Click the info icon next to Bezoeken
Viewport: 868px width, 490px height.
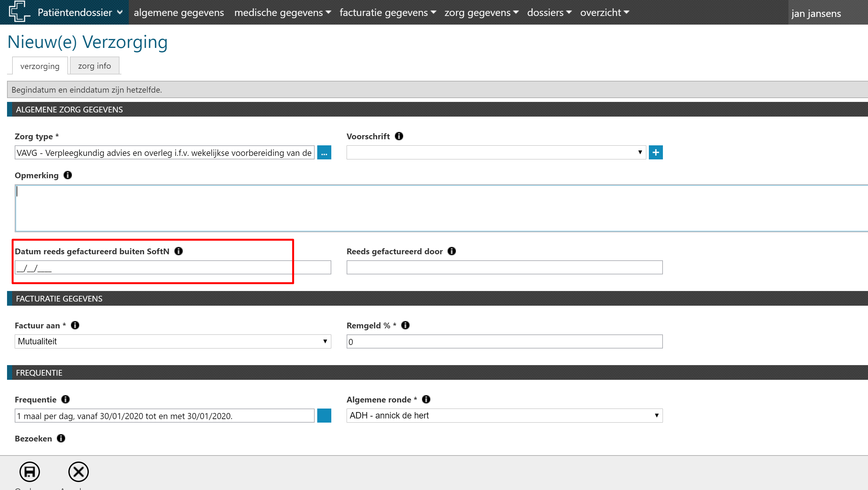[x=61, y=439]
